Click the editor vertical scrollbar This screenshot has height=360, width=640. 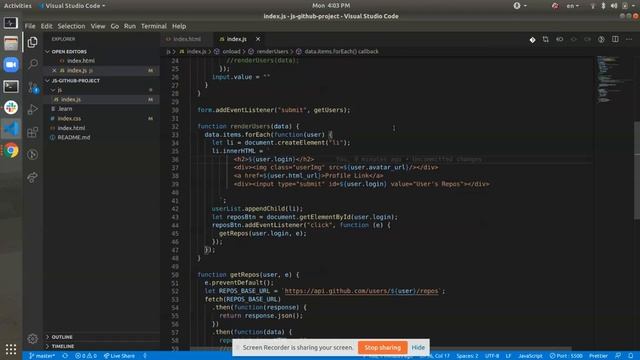[x=637, y=171]
